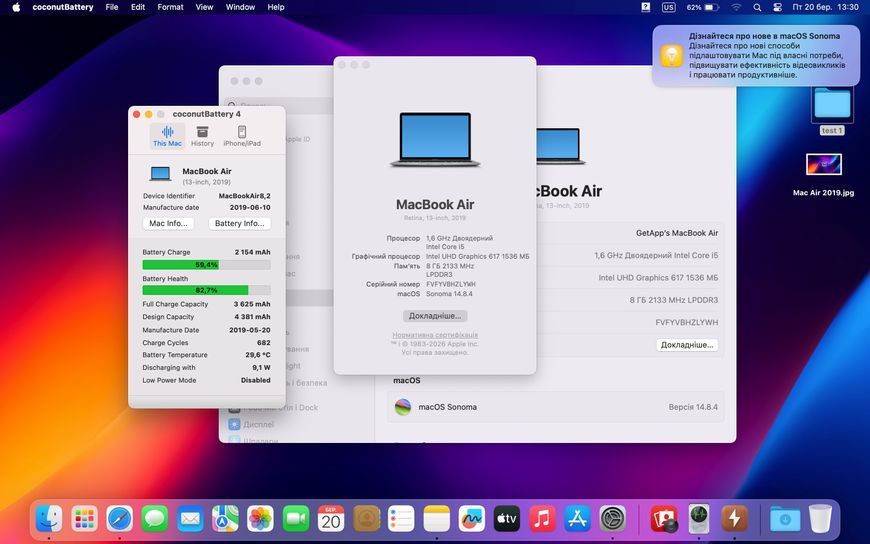Open the coconutBattery application menu
Viewport: 870px width, 544px height.
[63, 7]
